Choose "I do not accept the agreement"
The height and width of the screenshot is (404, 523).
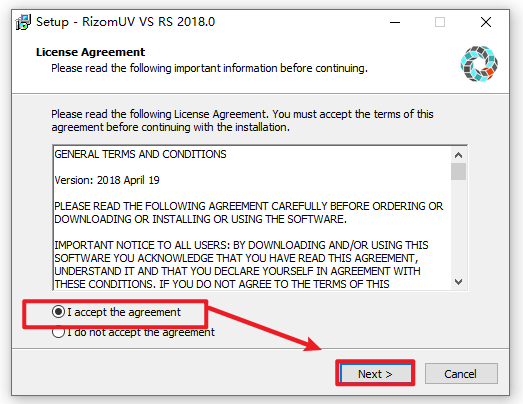pos(133,332)
